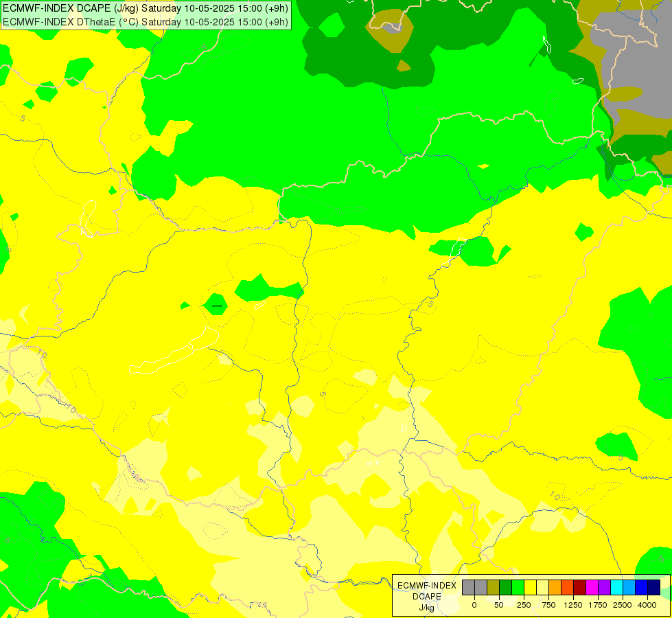Click the DCAPE label in legend box
The width and height of the screenshot is (672, 618).
click(x=427, y=597)
